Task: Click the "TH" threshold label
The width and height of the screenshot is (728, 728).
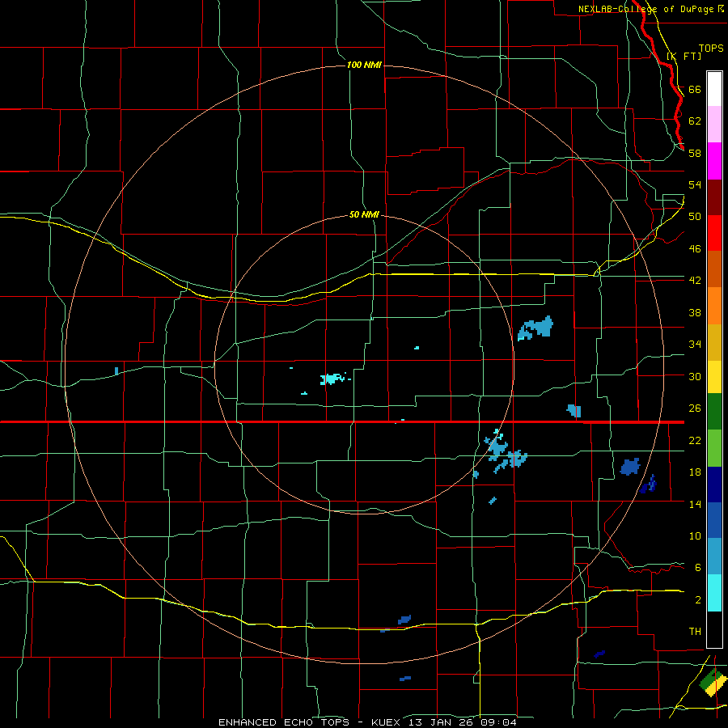Action: pyautogui.click(x=695, y=632)
